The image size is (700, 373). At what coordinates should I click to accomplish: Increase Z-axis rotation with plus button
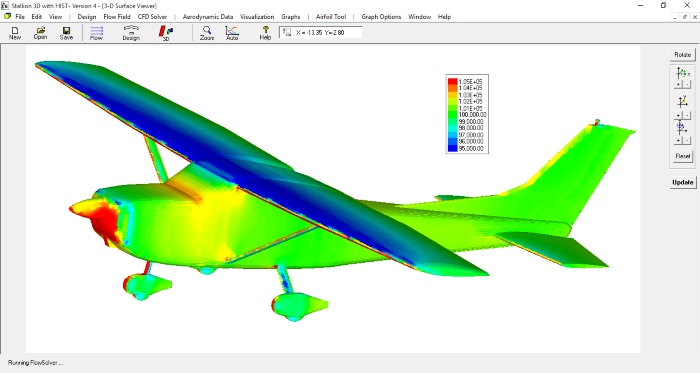pos(678,141)
